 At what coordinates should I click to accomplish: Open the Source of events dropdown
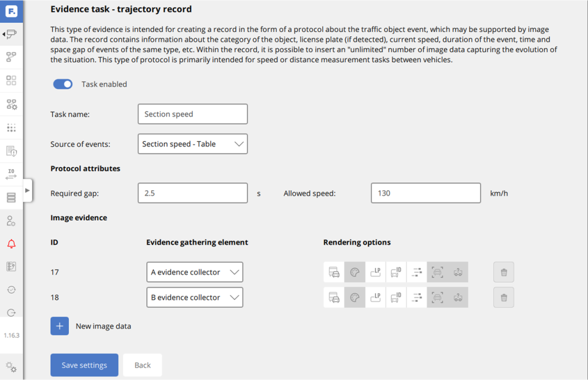(192, 144)
